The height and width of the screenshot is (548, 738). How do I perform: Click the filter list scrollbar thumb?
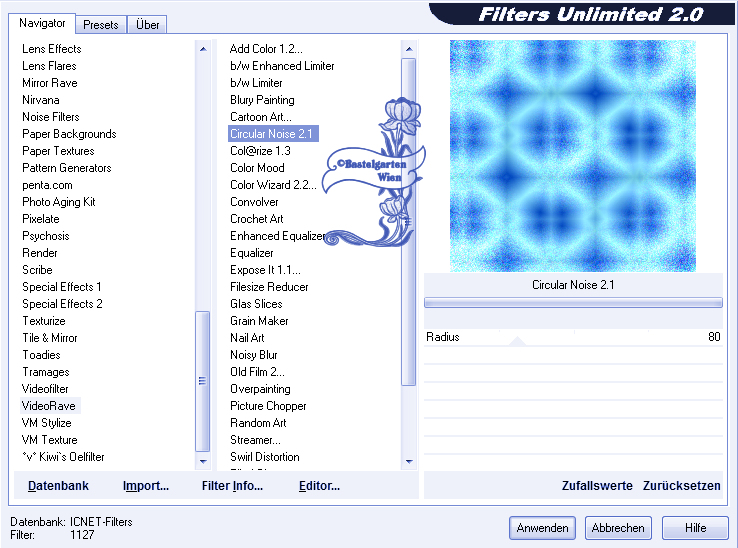coord(409,222)
